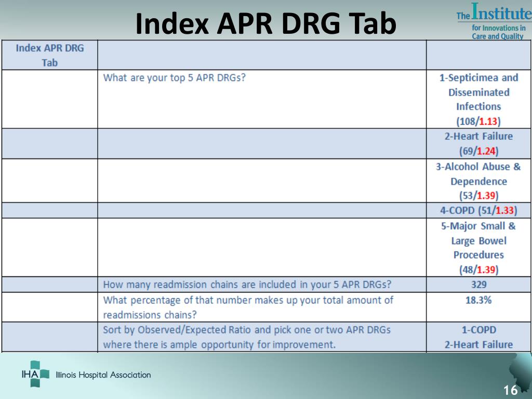Viewport: 532px width, 399px height.
Task: Click the Illinois Hospital Association text
Action: pos(103,375)
